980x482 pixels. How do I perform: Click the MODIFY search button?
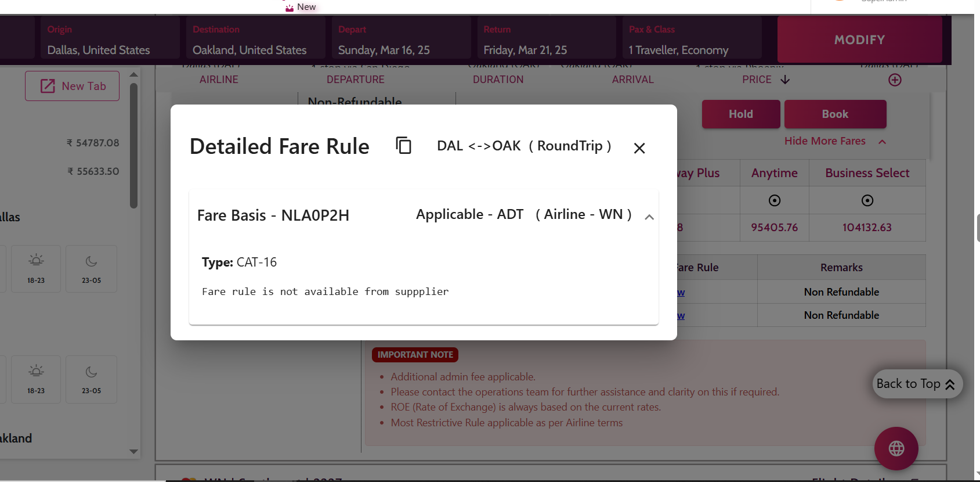tap(859, 39)
